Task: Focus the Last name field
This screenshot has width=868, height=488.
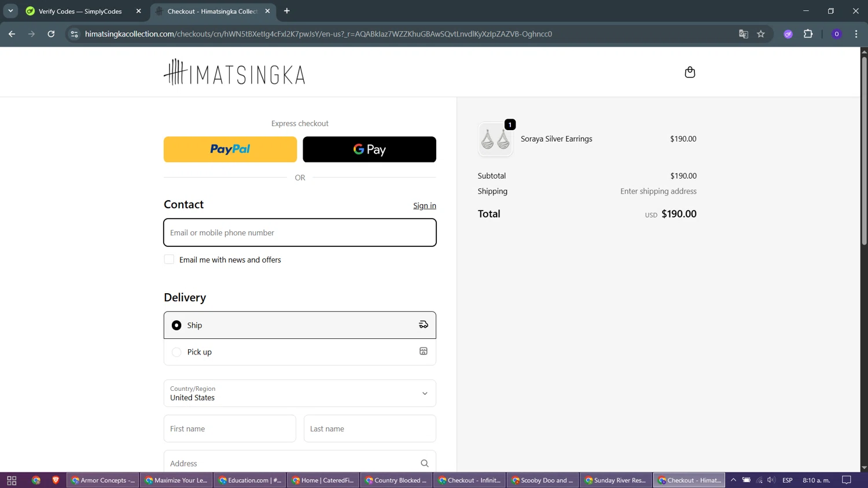Action: 370,428
